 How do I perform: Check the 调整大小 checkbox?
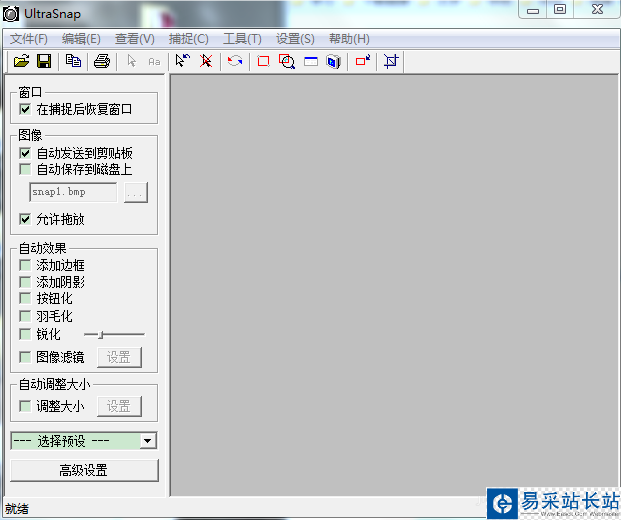pyautogui.click(x=25, y=406)
